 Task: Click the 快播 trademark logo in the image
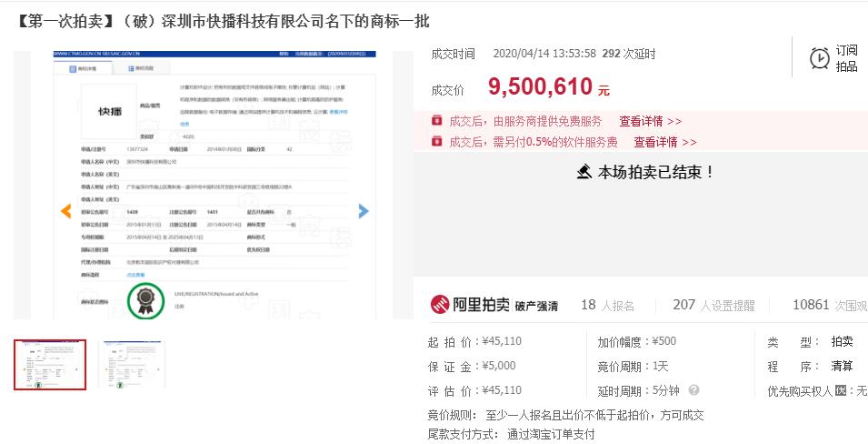(109, 111)
